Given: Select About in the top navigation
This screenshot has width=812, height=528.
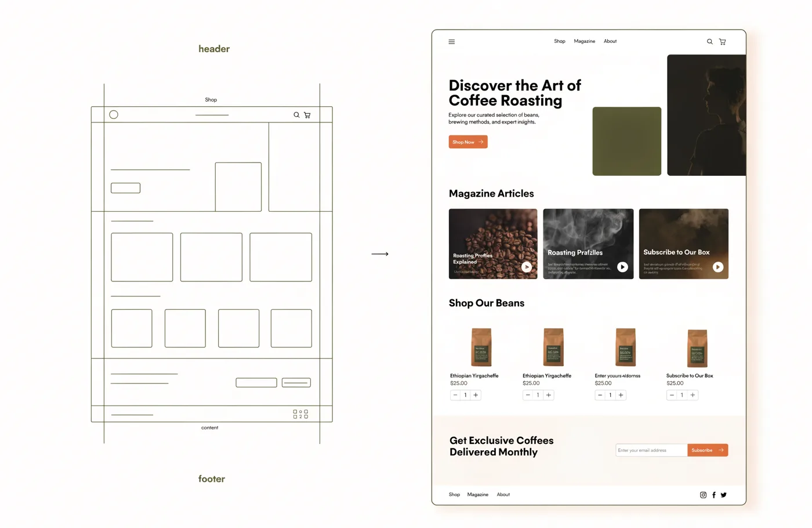Looking at the screenshot, I should click(x=610, y=41).
